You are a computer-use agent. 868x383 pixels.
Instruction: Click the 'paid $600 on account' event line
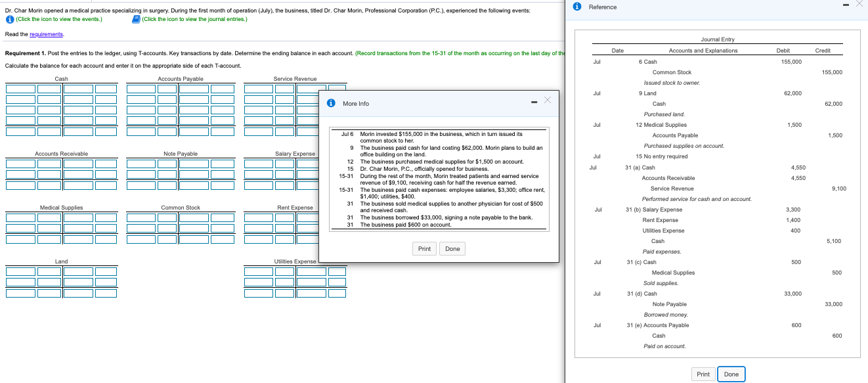coord(406,225)
